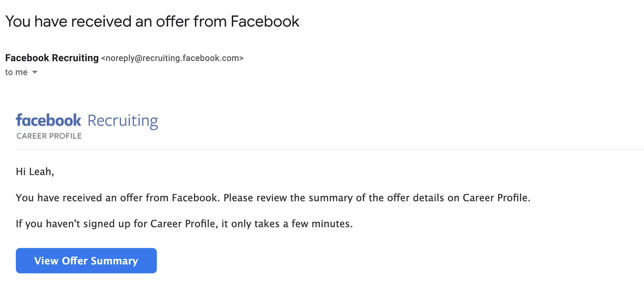
Task: Click the View Offer Summary button
Action: pos(86,261)
